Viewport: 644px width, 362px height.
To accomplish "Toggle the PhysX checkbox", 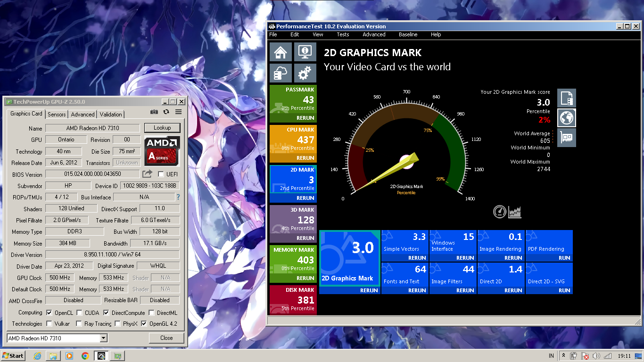I will tap(117, 324).
